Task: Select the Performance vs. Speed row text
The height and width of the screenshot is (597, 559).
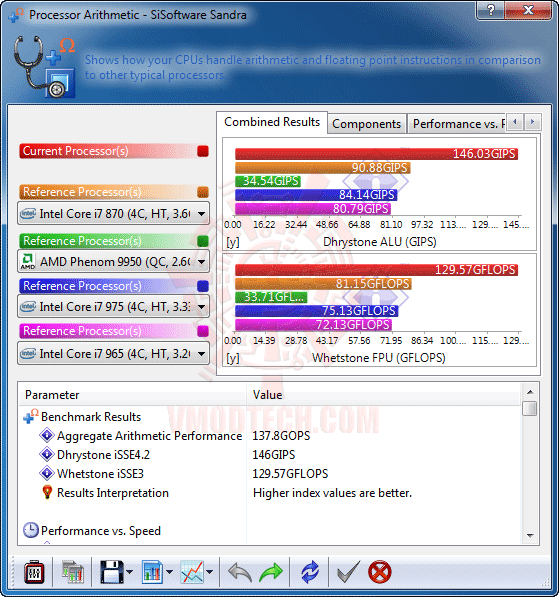Action: (101, 531)
